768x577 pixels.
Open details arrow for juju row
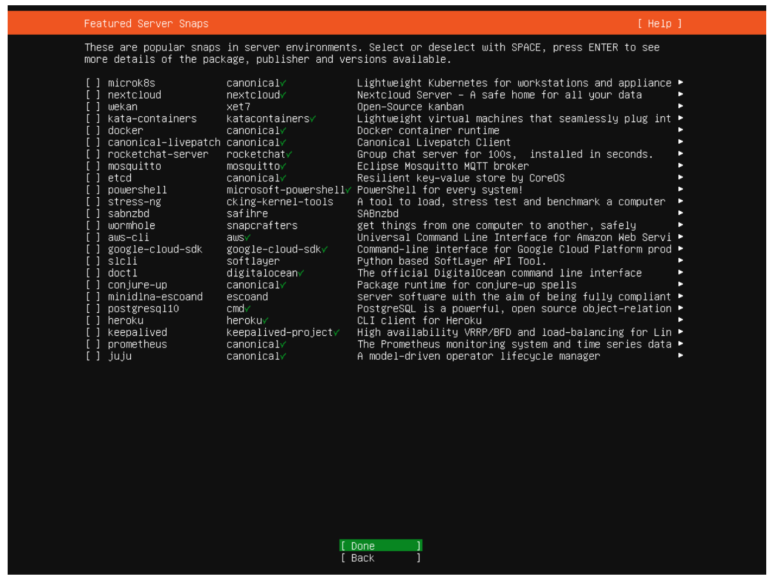(x=680, y=356)
